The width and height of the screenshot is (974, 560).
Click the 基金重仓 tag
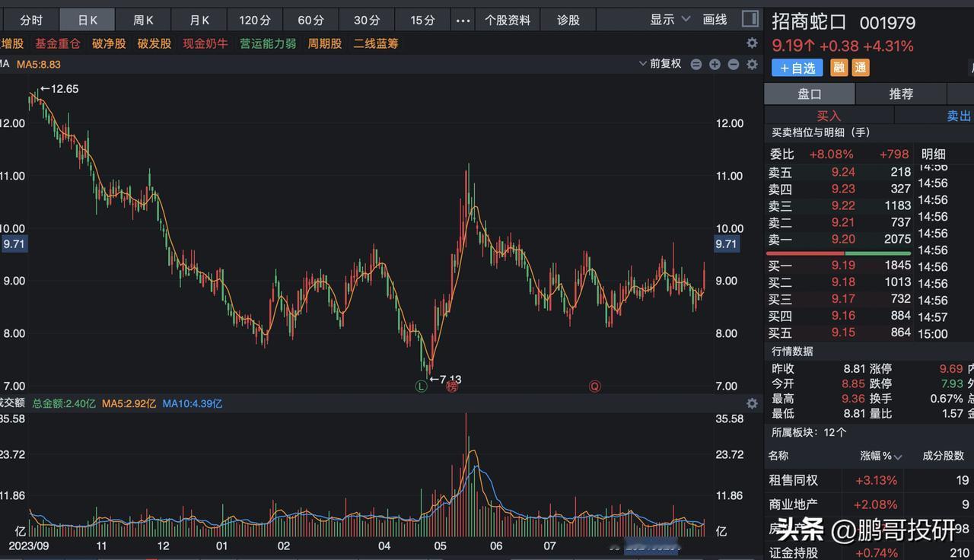[57, 43]
